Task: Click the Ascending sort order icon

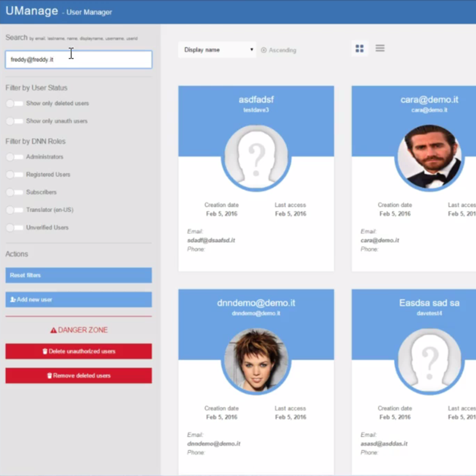Action: coord(264,50)
